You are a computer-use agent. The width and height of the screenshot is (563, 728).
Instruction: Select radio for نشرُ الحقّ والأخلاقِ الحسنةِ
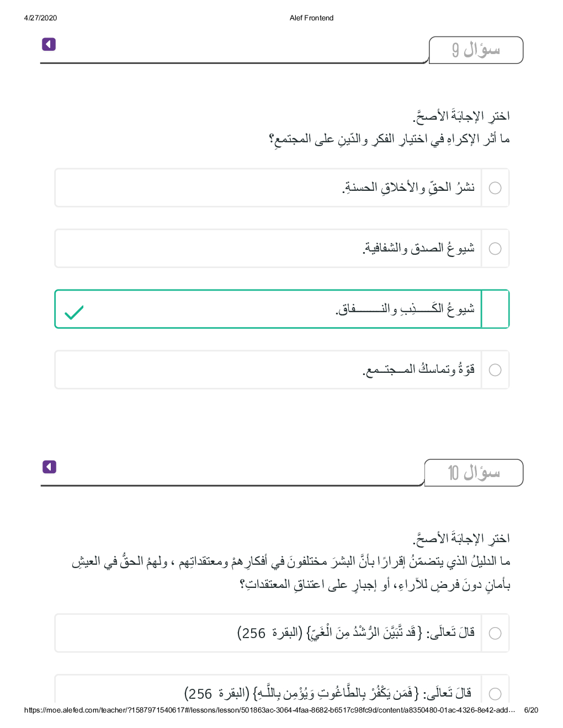[495, 188]
